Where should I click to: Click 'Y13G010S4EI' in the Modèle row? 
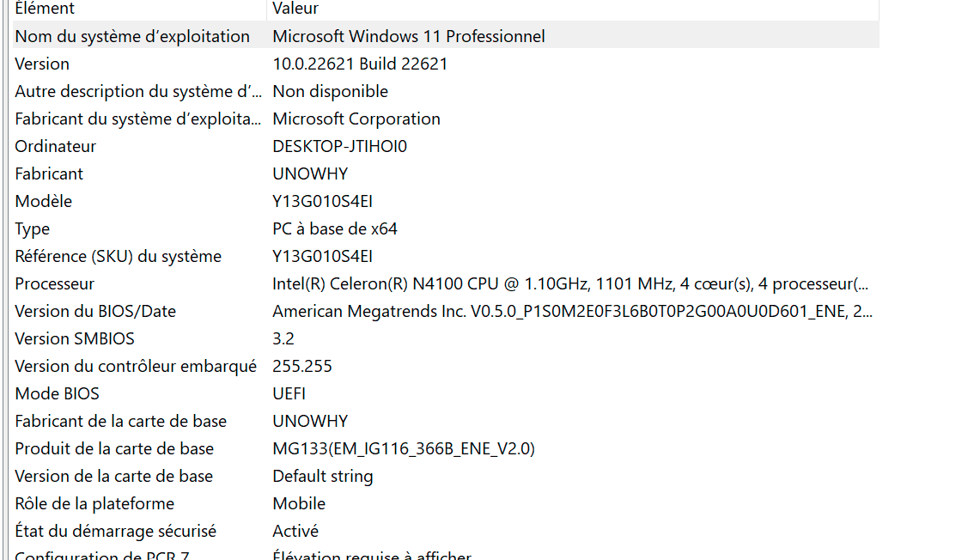322,201
